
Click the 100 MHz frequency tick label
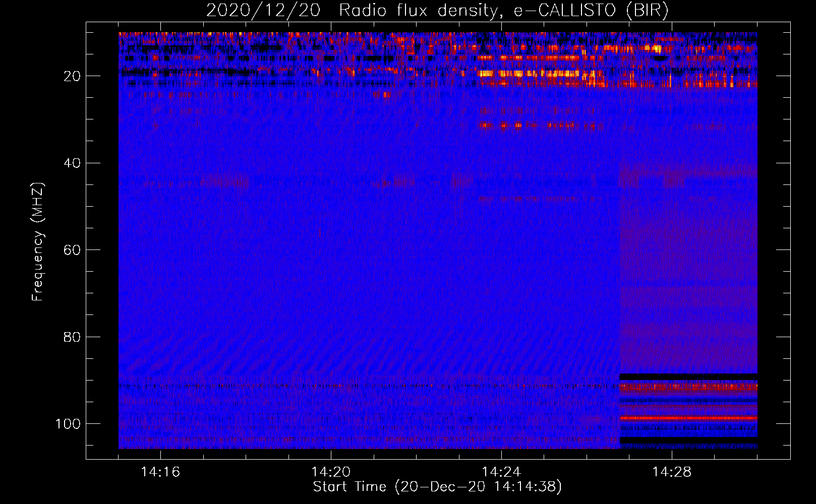tap(68, 424)
